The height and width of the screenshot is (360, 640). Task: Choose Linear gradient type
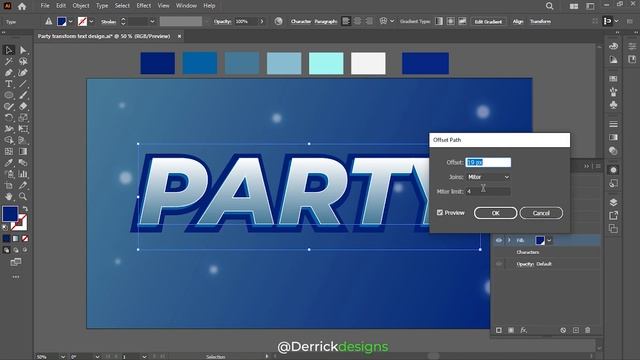[439, 22]
